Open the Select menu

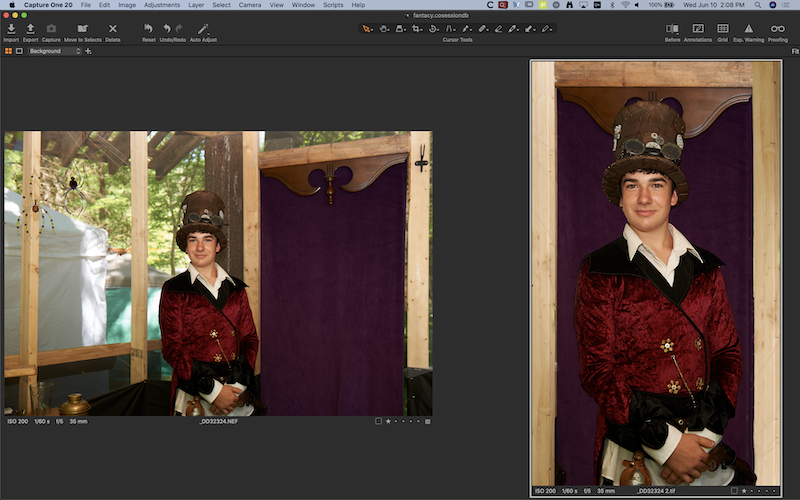(221, 5)
